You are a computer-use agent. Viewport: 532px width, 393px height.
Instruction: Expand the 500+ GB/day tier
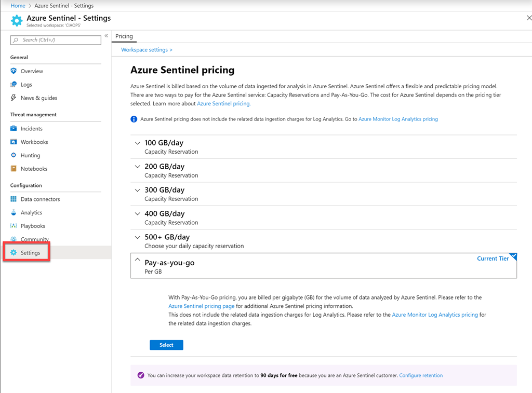click(138, 238)
